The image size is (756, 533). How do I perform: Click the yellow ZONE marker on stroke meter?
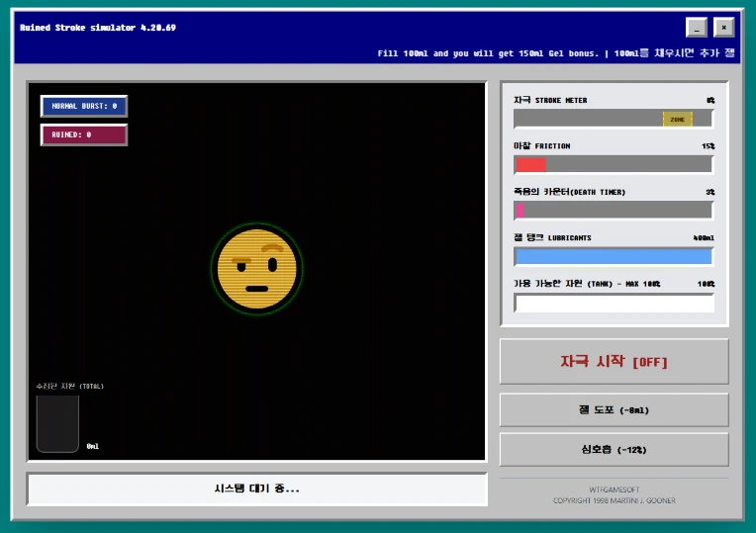point(677,119)
